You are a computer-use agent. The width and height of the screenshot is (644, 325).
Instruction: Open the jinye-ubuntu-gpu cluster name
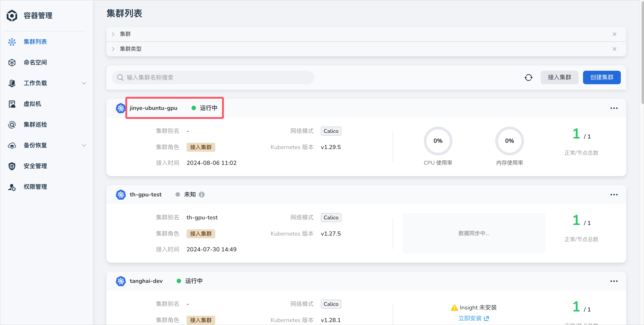[153, 108]
